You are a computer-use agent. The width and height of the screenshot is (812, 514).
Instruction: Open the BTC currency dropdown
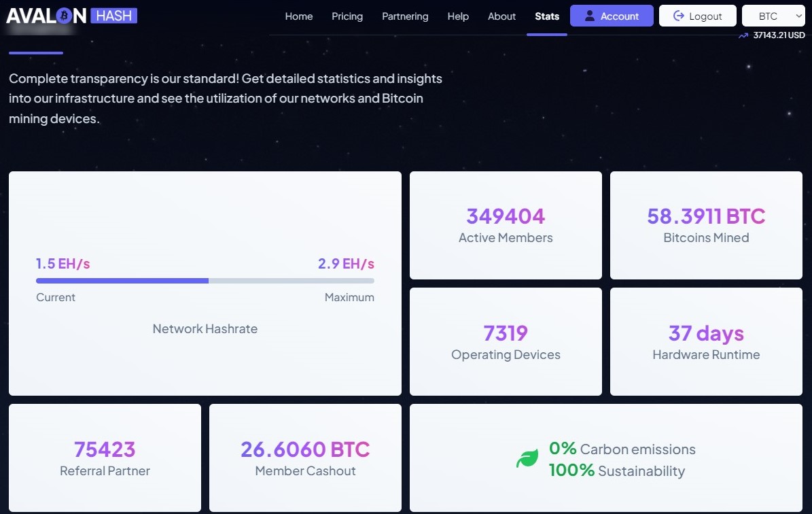pos(773,16)
